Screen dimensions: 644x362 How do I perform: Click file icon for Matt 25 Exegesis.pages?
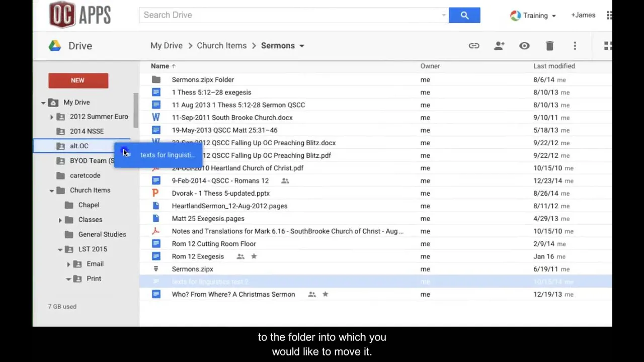tap(156, 218)
